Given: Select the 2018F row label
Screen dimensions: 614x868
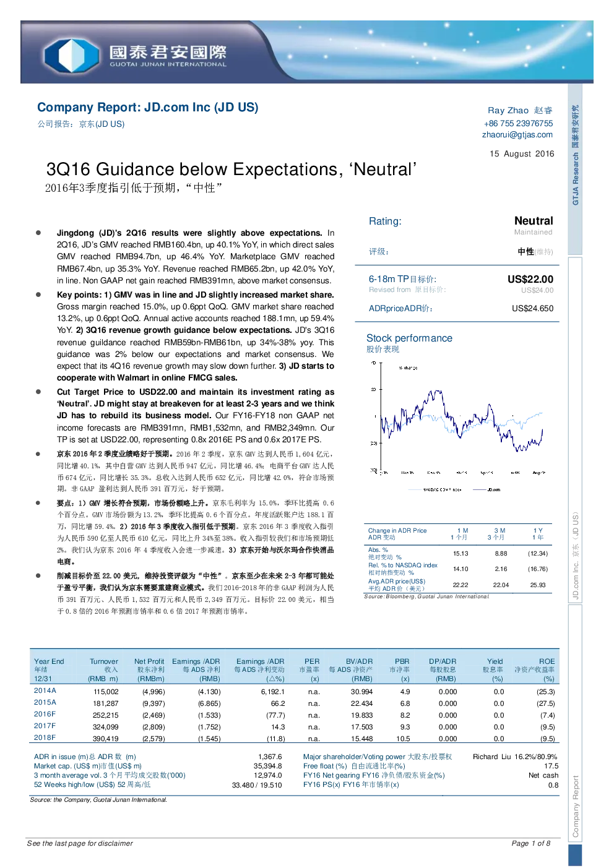Looking at the screenshot, I should pos(45,737).
